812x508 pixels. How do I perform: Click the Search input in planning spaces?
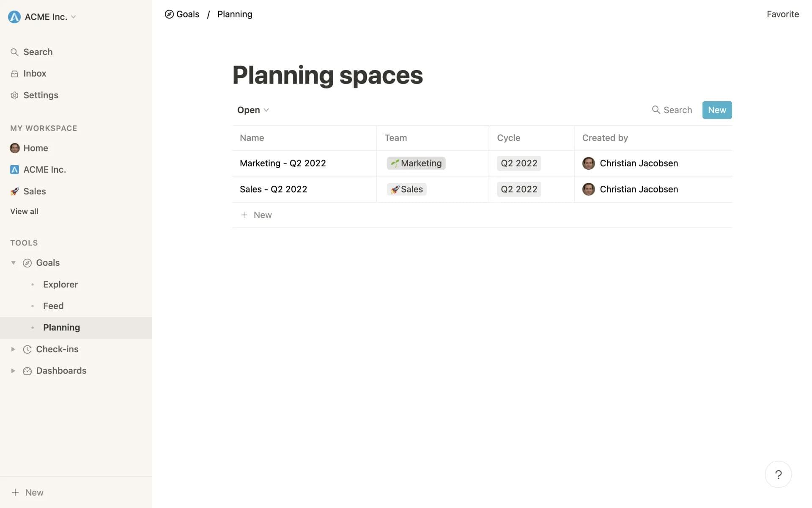(x=672, y=110)
